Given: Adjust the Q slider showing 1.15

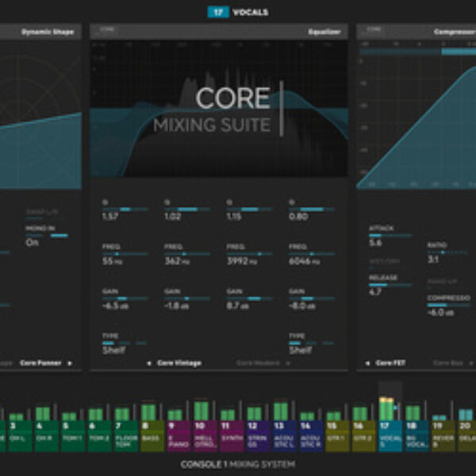Looking at the screenshot, I should click(250, 209).
